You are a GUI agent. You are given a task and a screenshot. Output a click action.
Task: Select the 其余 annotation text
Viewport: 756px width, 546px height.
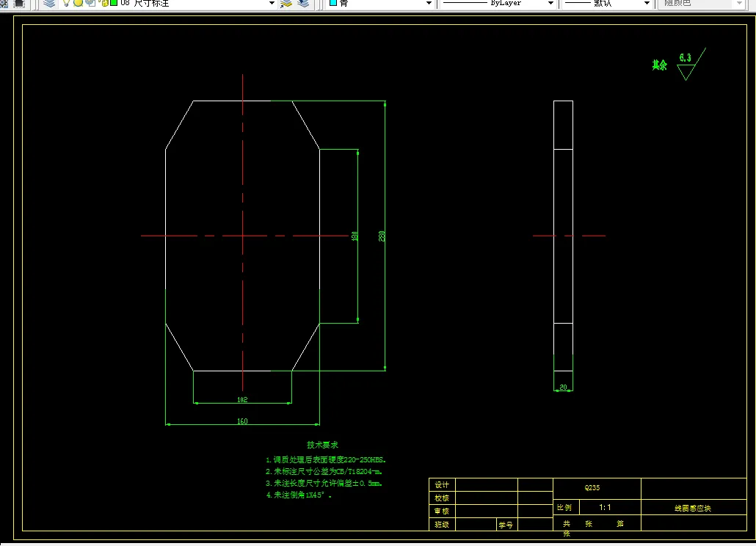tap(660, 65)
